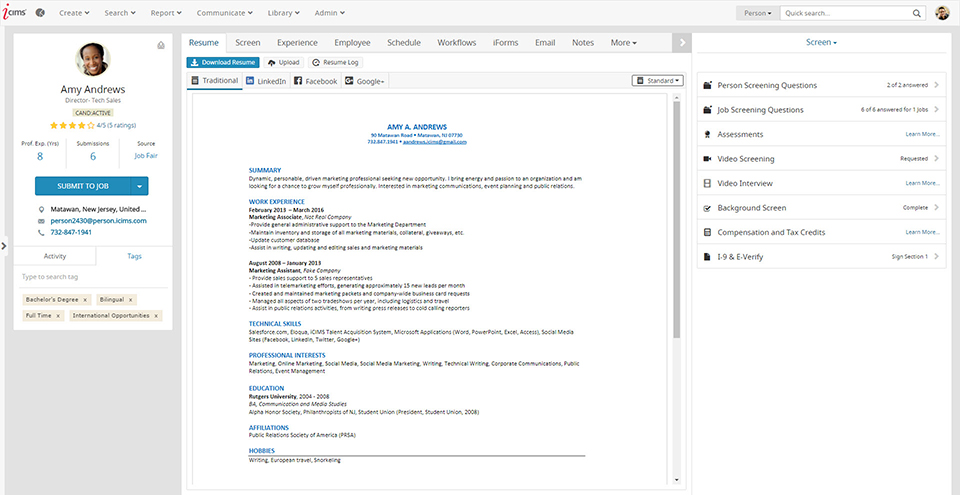Click the Compensation and Tax Credits calculator icon
Screen dimensions: 960x495
coord(708,232)
